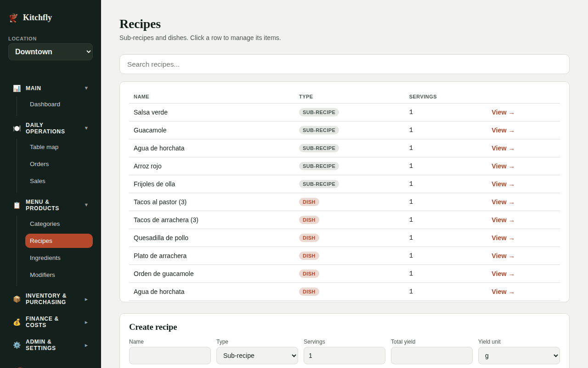This screenshot has width=588, height=368.
Task: Click the Search recipes field
Action: point(345,64)
